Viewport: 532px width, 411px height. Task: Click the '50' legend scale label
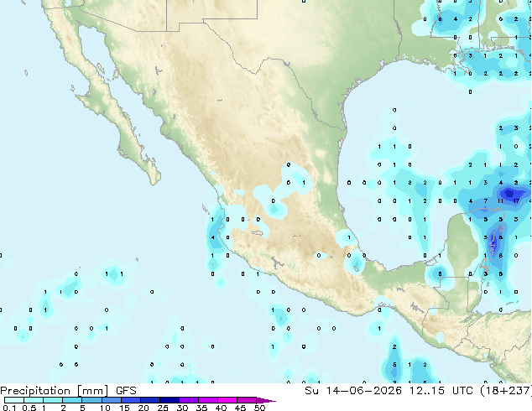259,408
